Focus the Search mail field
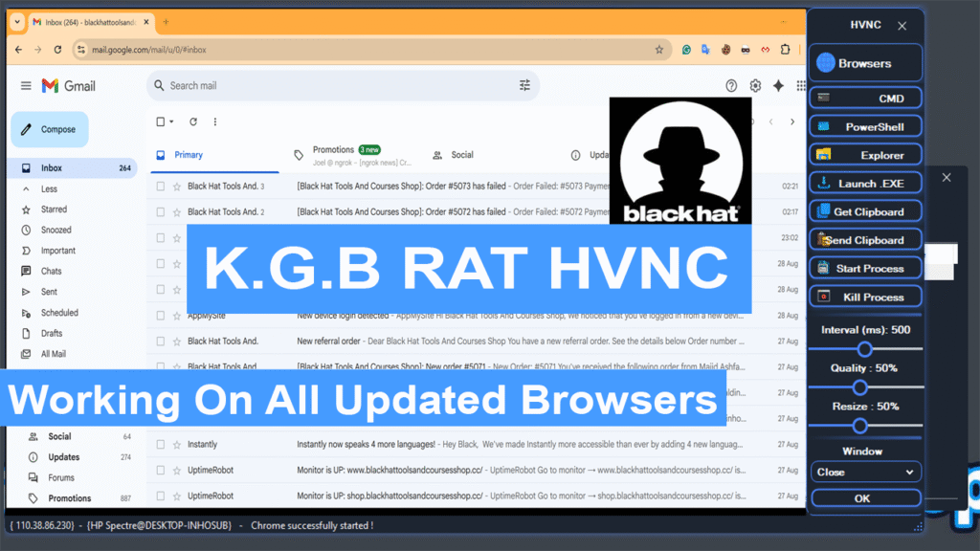The width and height of the screenshot is (980, 551). click(343, 85)
